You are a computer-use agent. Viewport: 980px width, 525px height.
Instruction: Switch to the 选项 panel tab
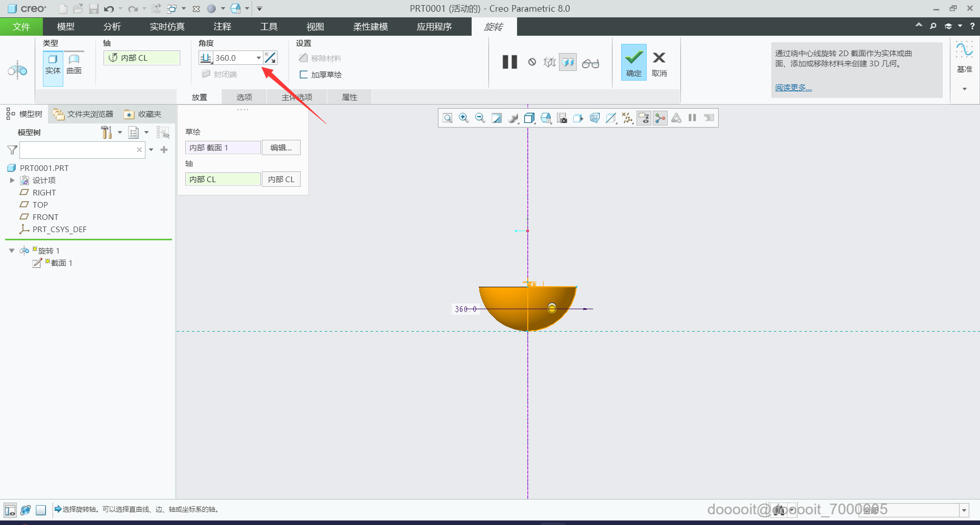tap(244, 97)
